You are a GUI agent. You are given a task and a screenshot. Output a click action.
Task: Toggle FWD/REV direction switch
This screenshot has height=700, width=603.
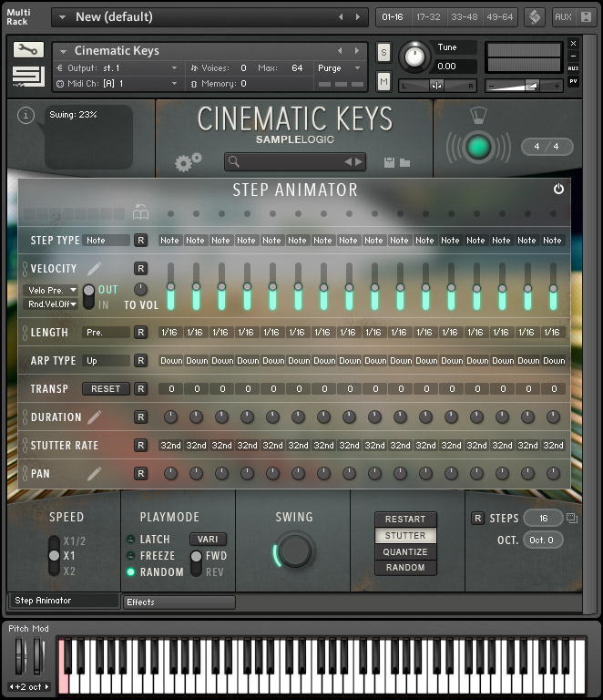click(x=196, y=563)
